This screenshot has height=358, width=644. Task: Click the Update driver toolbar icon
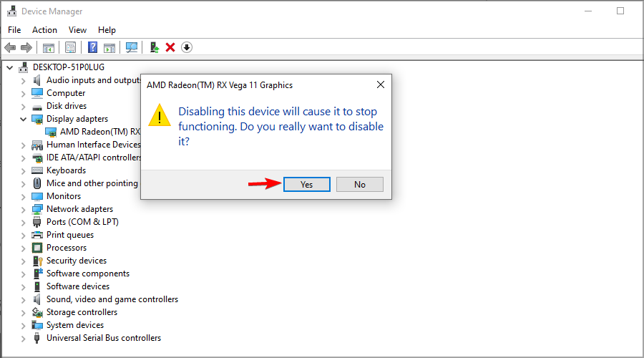pos(155,48)
